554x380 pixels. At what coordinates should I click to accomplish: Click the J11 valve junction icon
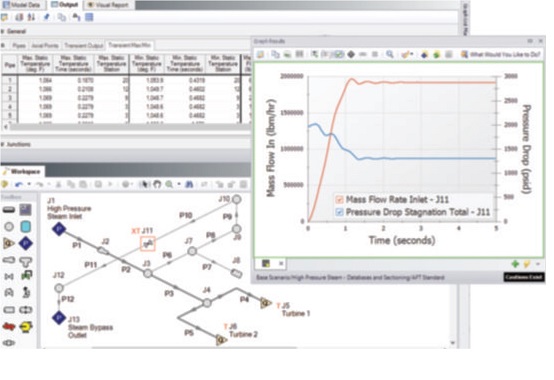148,244
